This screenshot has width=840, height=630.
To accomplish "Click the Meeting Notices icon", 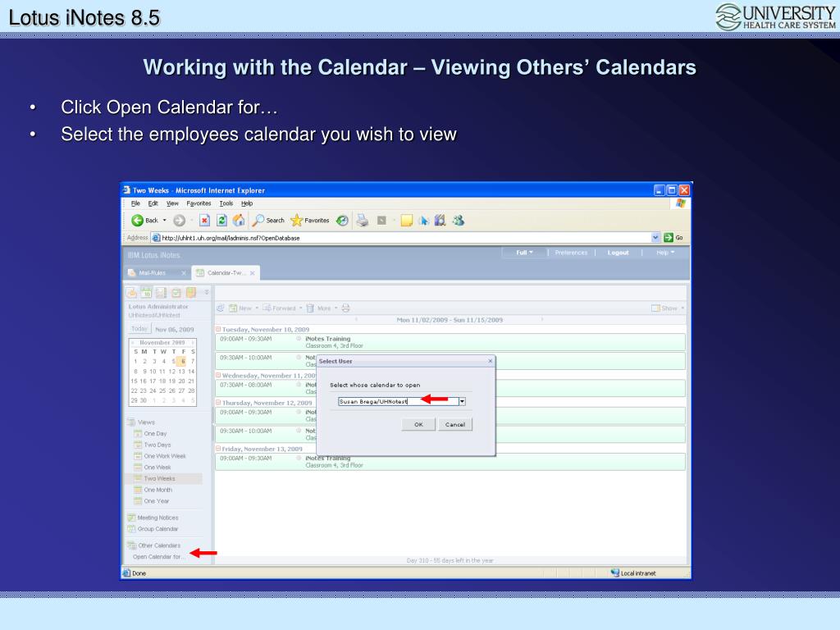I will pos(132,518).
